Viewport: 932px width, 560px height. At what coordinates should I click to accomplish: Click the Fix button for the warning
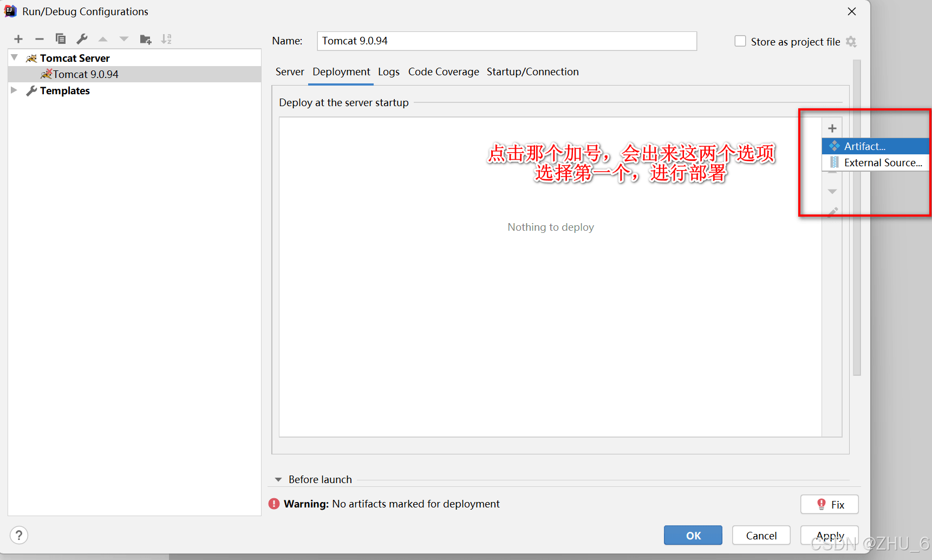[830, 504]
